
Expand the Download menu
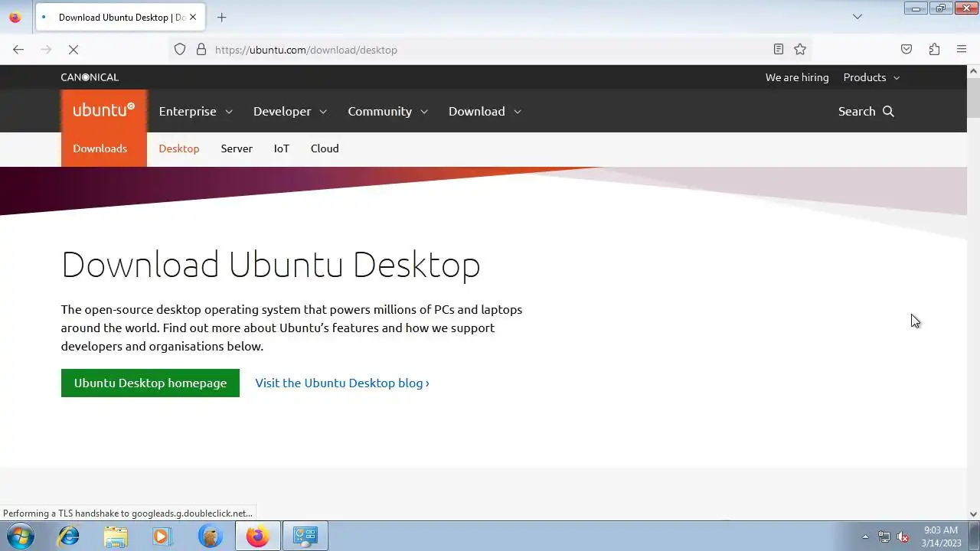pyautogui.click(x=485, y=112)
